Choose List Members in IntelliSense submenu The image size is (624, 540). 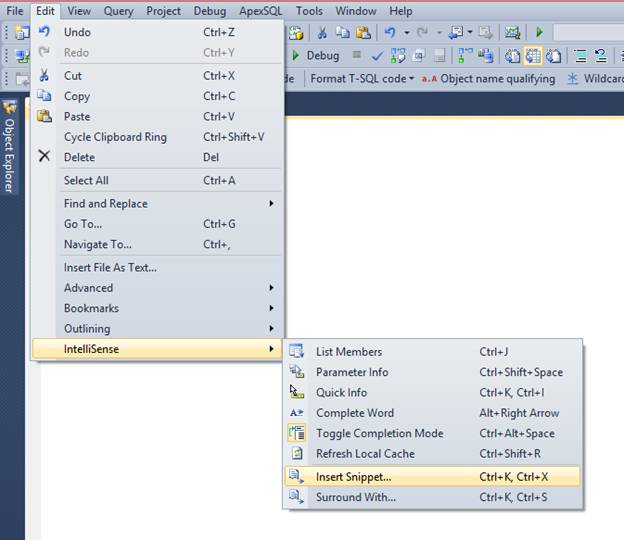[433, 352]
